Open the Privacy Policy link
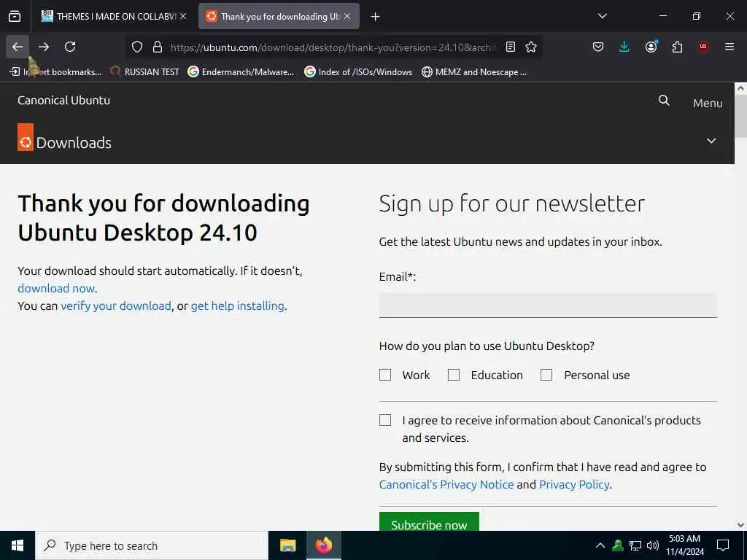 pyautogui.click(x=574, y=484)
